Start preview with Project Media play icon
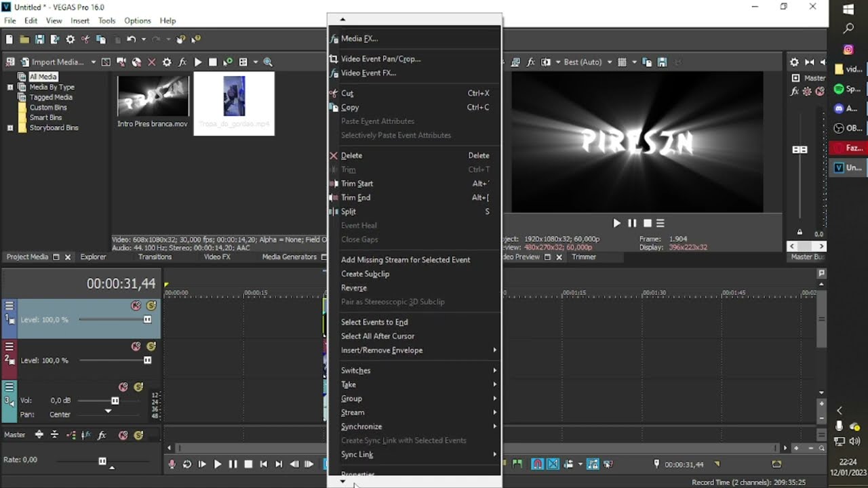The width and height of the screenshot is (868, 488). (198, 62)
